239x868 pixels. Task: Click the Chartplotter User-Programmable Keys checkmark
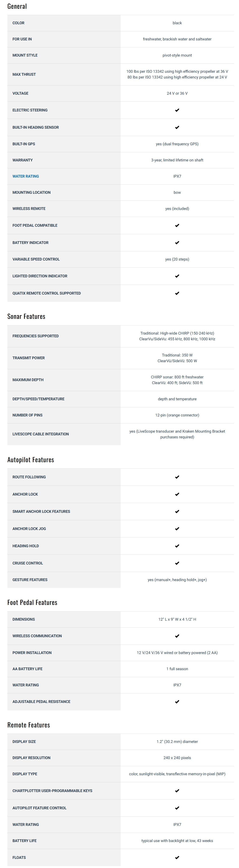[177, 791]
